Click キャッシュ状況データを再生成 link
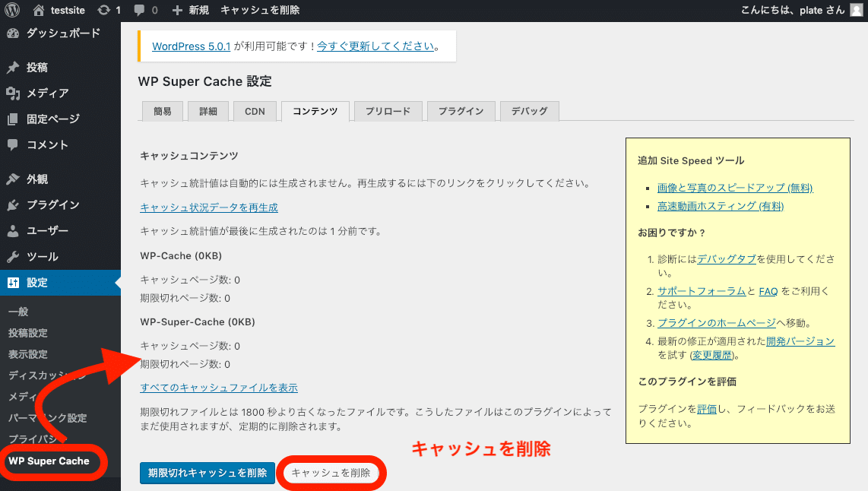Image resolution: width=868 pixels, height=491 pixels. (209, 207)
